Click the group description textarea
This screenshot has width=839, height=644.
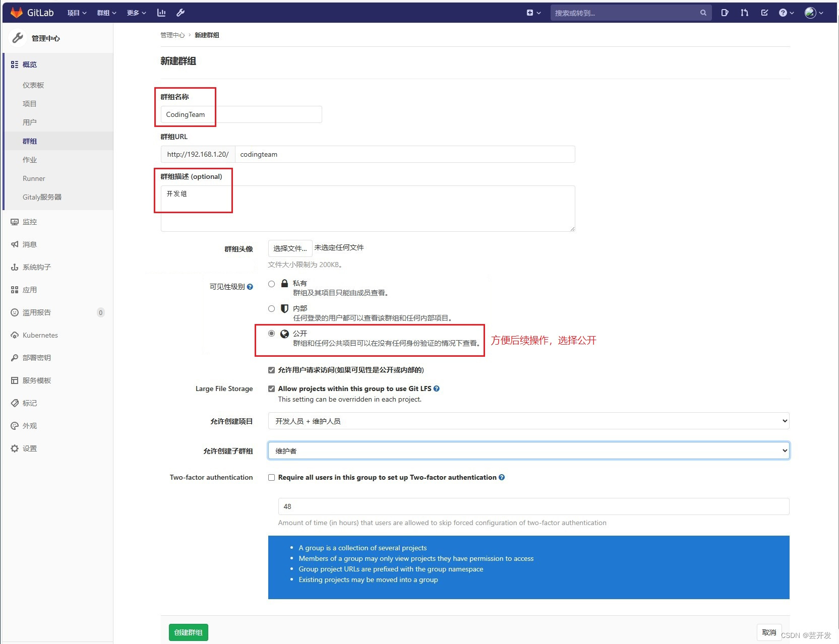coord(368,209)
